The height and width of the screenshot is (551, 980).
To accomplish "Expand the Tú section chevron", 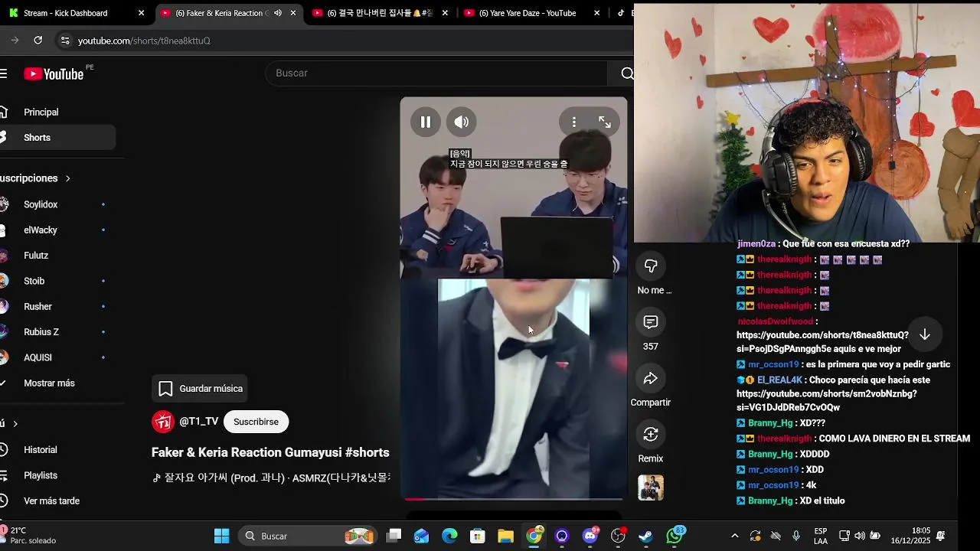I will (15, 423).
